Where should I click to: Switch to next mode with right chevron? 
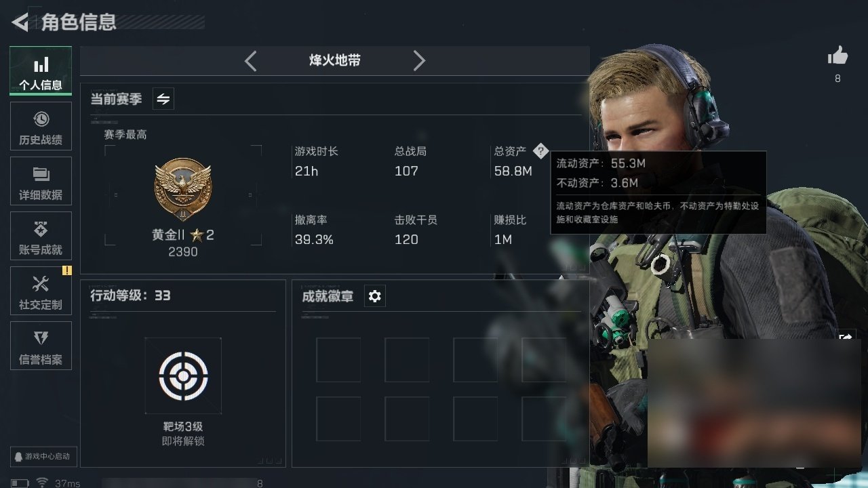tap(419, 61)
